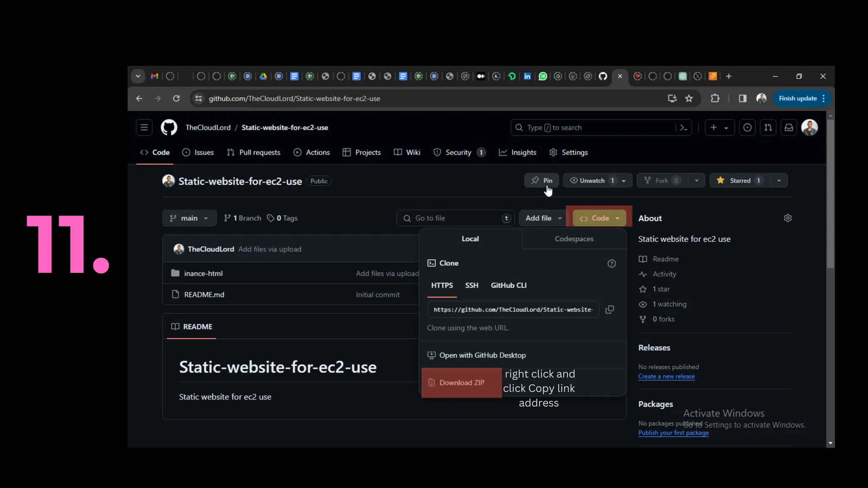View the 1 Branch link

(242, 218)
